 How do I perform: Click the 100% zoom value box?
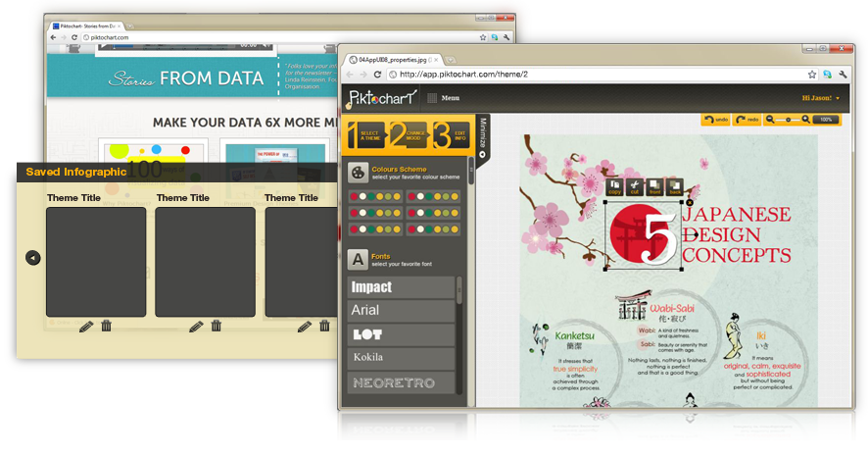coord(826,120)
